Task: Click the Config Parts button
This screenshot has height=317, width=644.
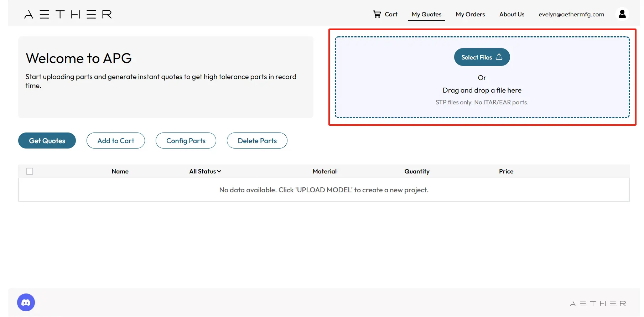Action: click(x=186, y=141)
